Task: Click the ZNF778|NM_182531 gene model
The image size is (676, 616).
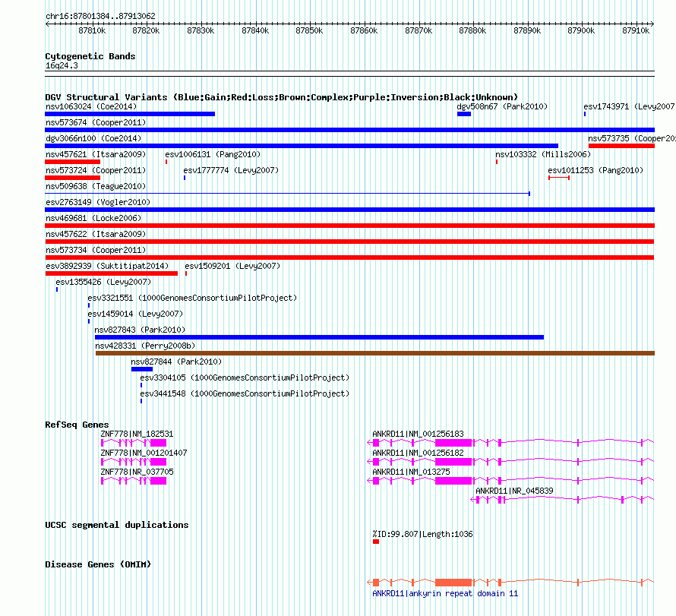Action: [134, 443]
